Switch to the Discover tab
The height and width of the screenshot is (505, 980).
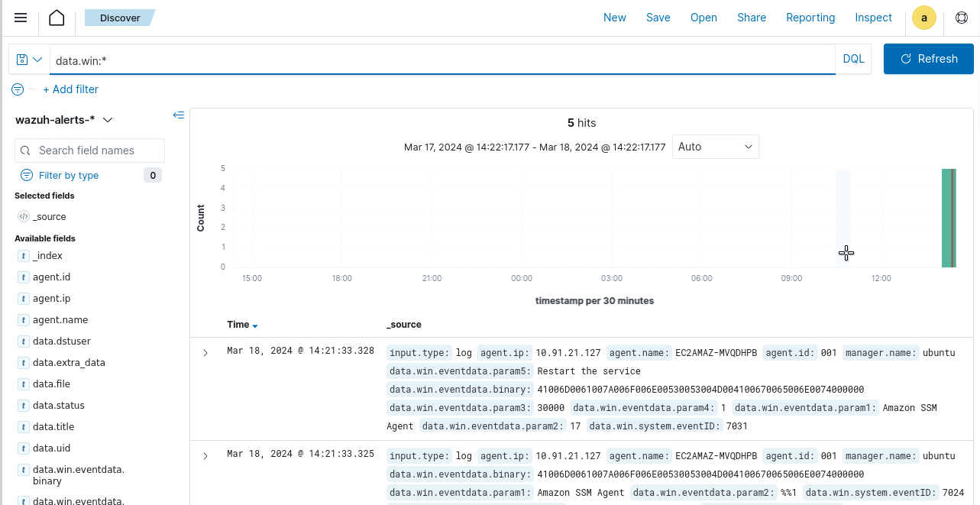click(x=120, y=18)
